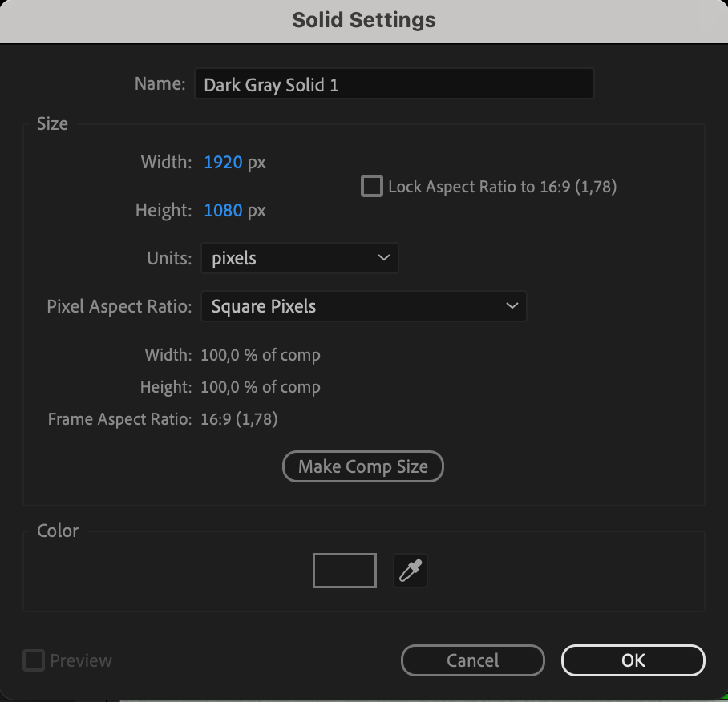Screen dimensions: 728x702
Task: Click the chevron on Square Pixels dropdown
Action: point(512,306)
